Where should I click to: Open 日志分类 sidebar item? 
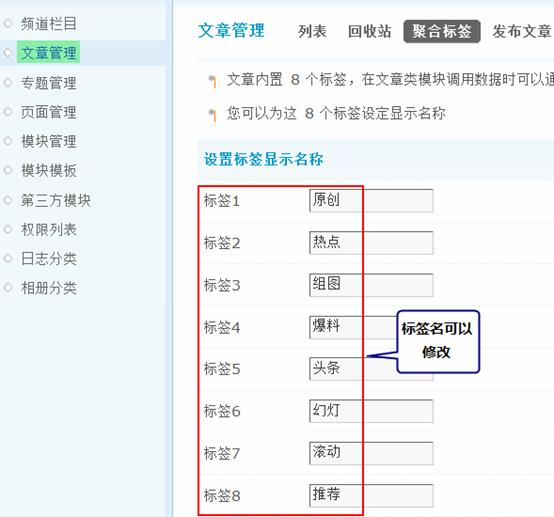49,259
